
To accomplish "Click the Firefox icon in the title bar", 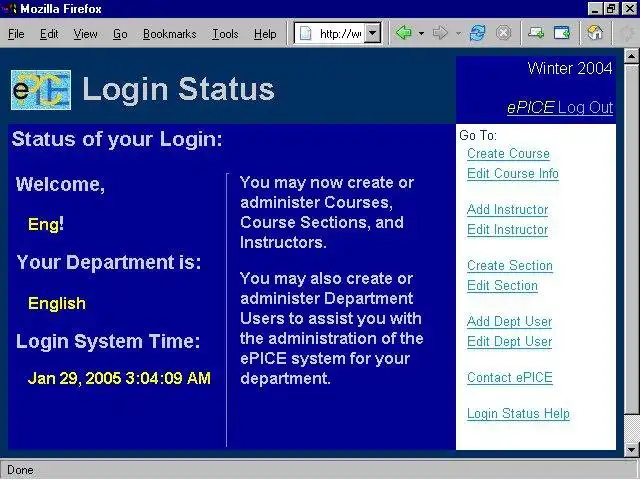I will (x=9, y=8).
